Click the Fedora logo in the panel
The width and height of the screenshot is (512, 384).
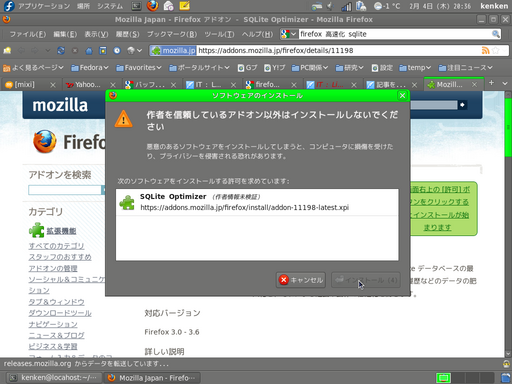9,6
